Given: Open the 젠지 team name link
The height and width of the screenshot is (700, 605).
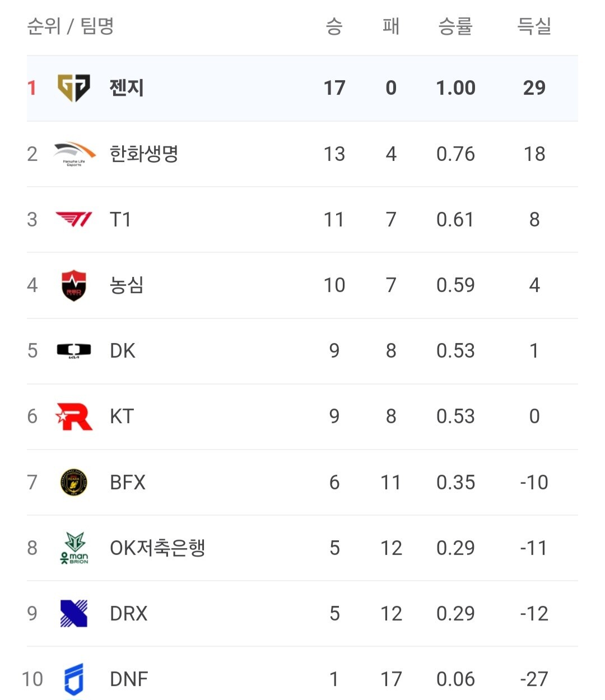Looking at the screenshot, I should (x=127, y=88).
